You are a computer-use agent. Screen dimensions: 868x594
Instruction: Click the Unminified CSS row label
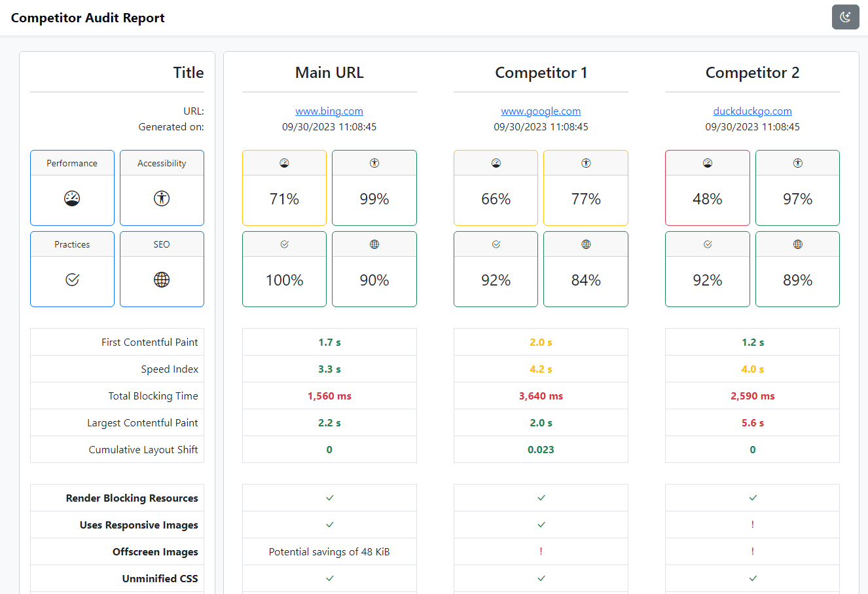160,578
